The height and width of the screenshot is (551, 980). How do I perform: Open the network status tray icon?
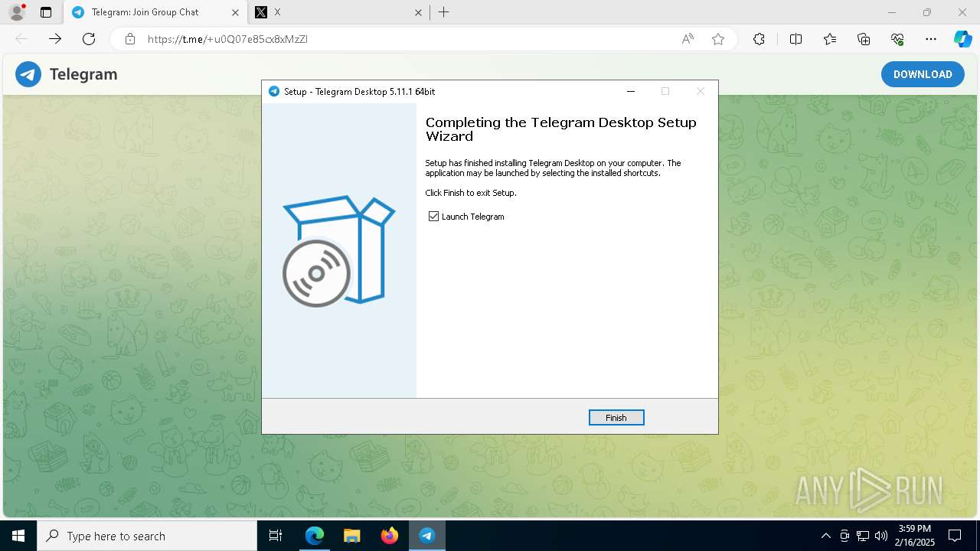(x=863, y=536)
